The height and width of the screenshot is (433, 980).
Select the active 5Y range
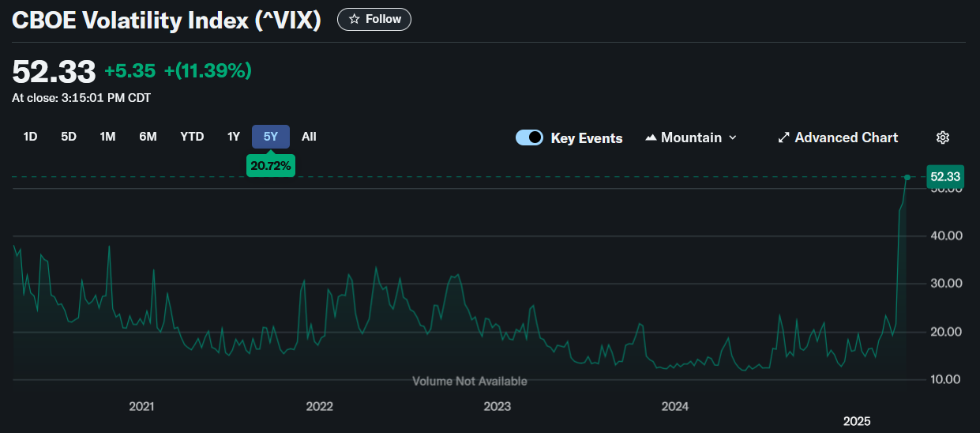tap(271, 137)
